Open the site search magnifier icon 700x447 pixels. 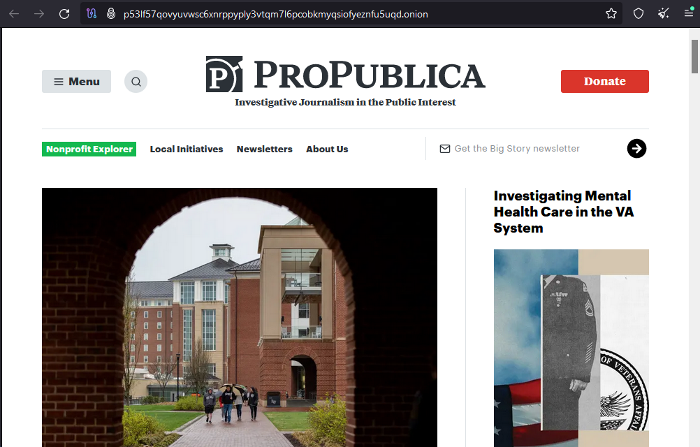coord(136,81)
